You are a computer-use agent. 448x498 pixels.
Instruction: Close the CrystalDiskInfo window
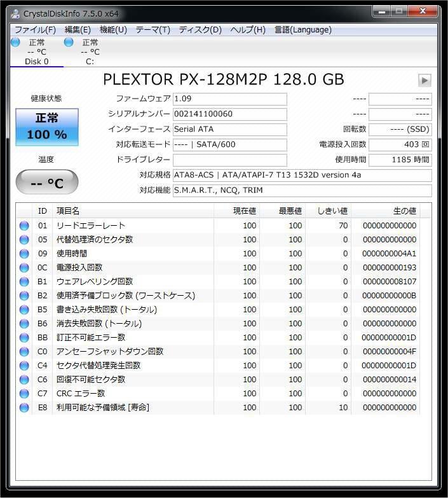[x=423, y=11]
